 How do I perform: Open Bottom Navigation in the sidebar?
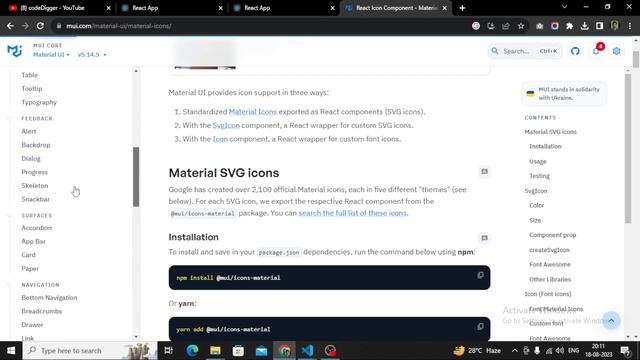tap(49, 298)
